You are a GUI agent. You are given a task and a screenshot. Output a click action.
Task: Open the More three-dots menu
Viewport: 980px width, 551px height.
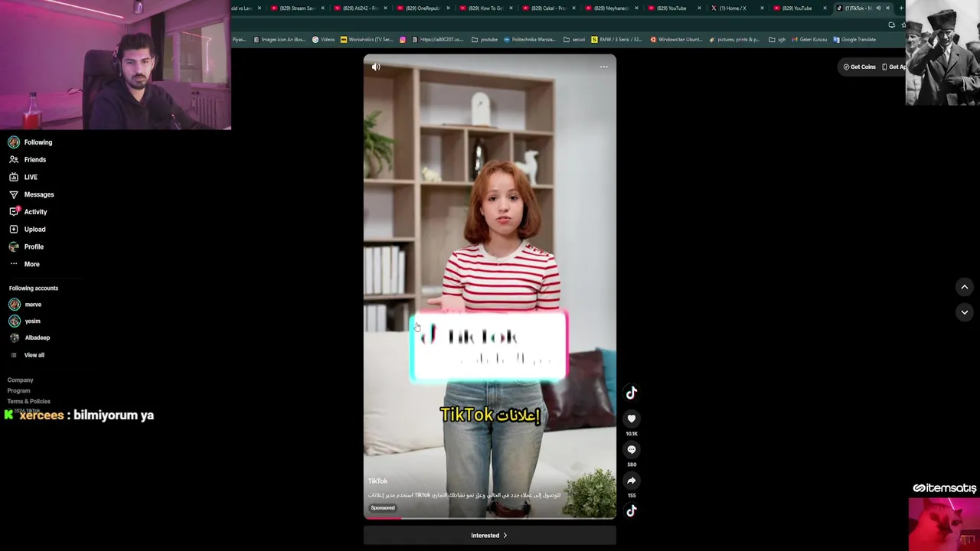(14, 264)
